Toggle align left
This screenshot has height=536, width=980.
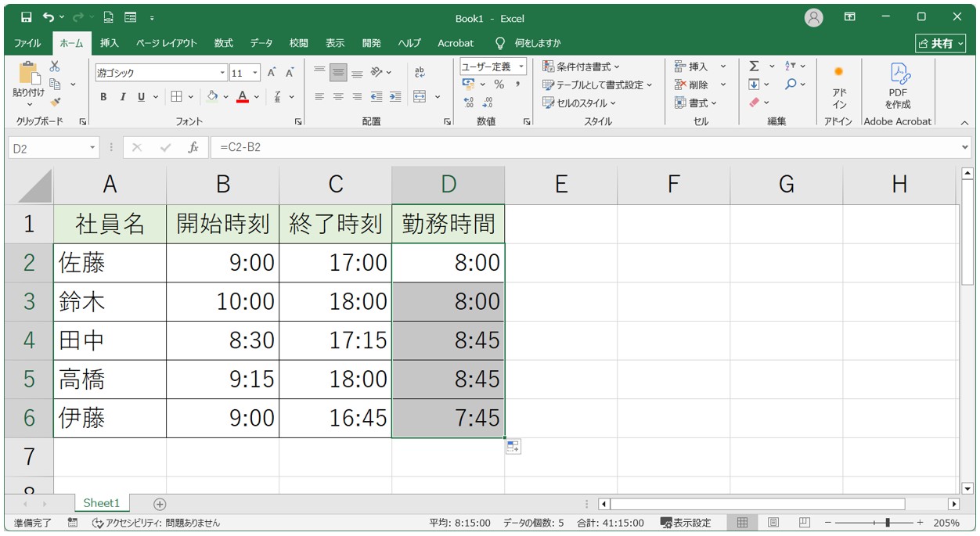[x=319, y=97]
